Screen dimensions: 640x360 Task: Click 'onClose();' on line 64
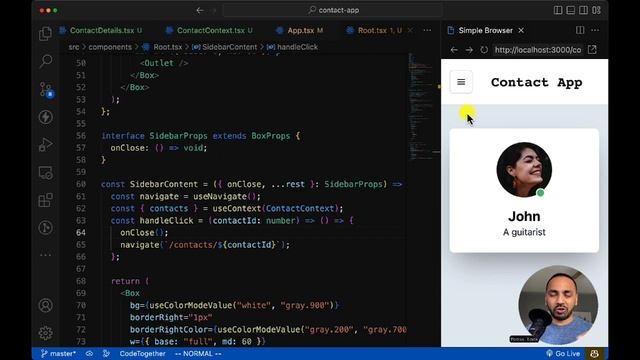pyautogui.click(x=144, y=233)
